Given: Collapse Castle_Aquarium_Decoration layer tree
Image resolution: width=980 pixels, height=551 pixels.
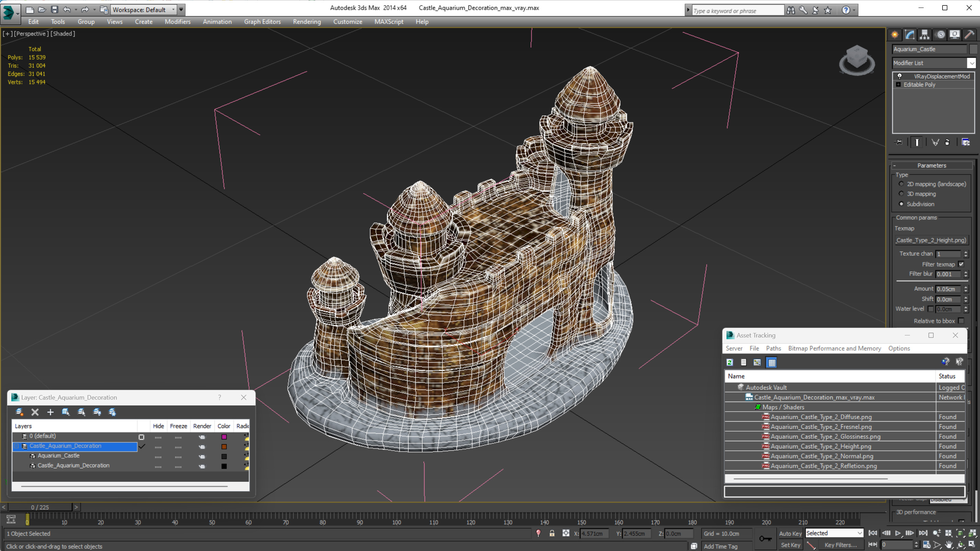Looking at the screenshot, I should coord(17,446).
